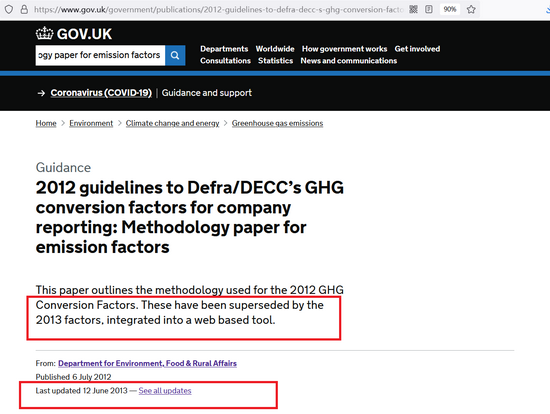550x414 pixels.
Task: Open the Environment breadcrumb link
Action: [x=91, y=123]
